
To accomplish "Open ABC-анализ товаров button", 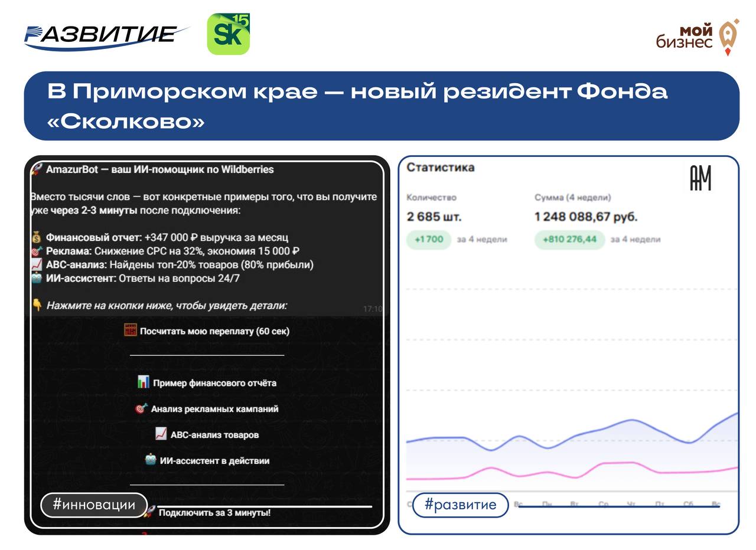I will [207, 435].
